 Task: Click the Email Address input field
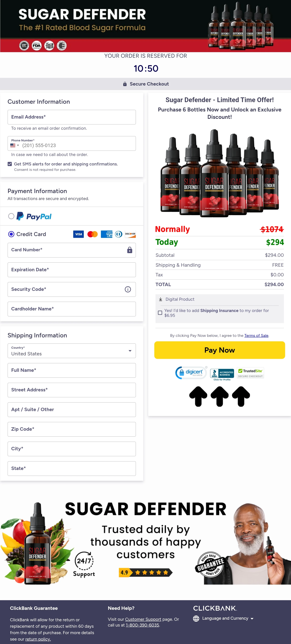72,117
